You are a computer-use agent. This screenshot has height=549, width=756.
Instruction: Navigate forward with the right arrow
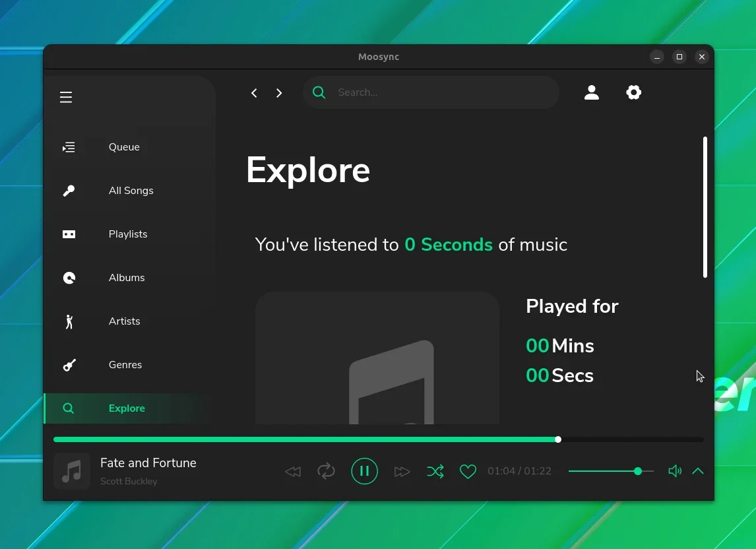[278, 92]
